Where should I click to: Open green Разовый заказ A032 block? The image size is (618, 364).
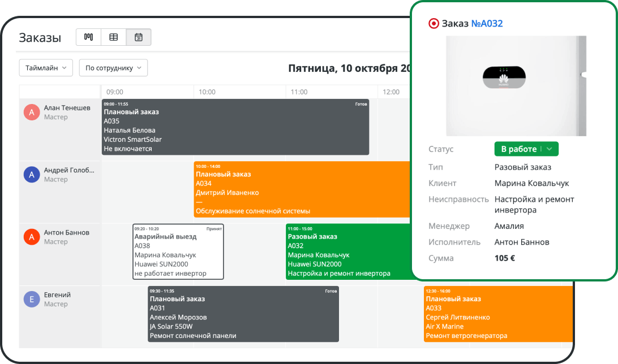349,252
